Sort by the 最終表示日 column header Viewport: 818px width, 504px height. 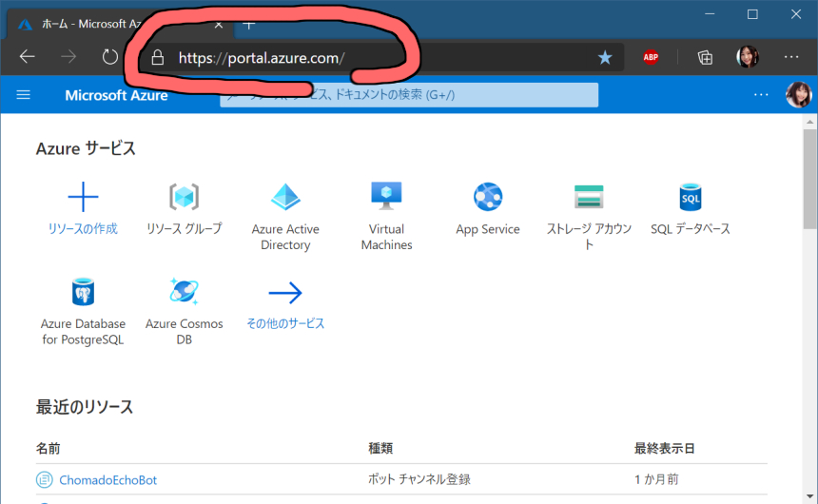pos(664,448)
